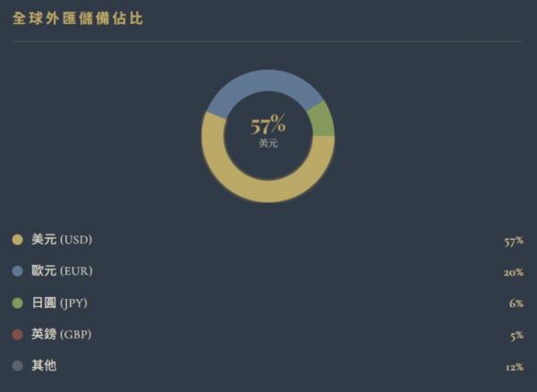Click the red 英鎊 (GBP) legend dot
This screenshot has height=392, width=537.
(17, 335)
